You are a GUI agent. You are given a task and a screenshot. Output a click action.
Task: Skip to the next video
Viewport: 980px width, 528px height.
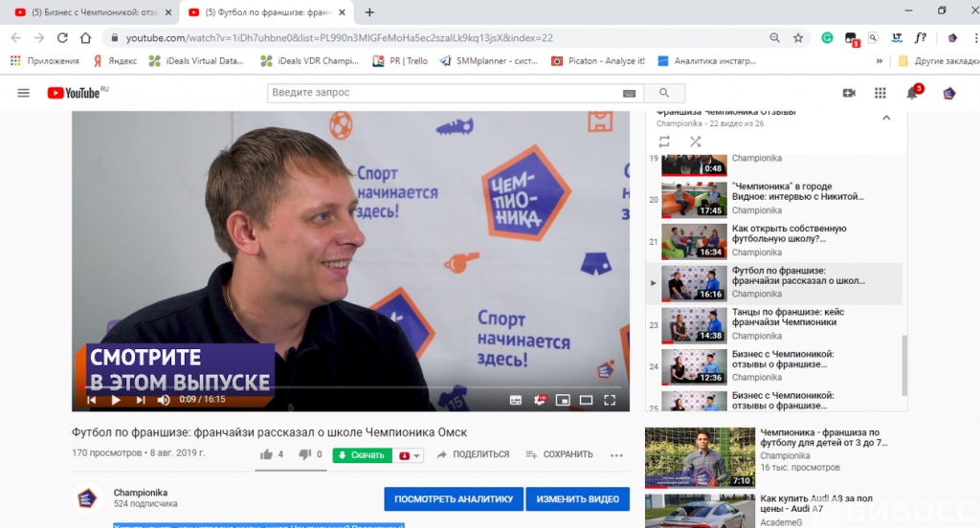click(141, 400)
